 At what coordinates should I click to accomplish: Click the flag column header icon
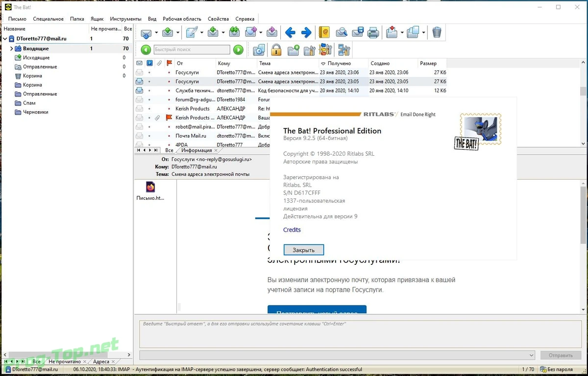pos(170,63)
